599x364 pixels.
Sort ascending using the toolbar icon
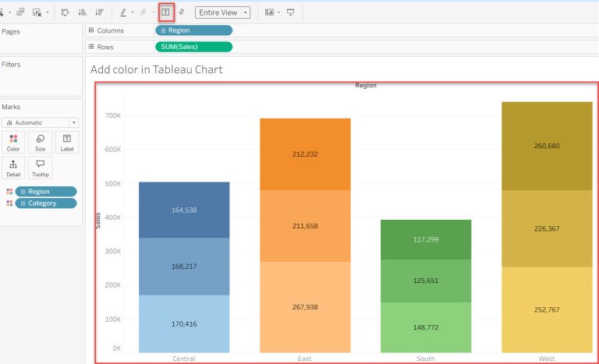click(x=82, y=12)
